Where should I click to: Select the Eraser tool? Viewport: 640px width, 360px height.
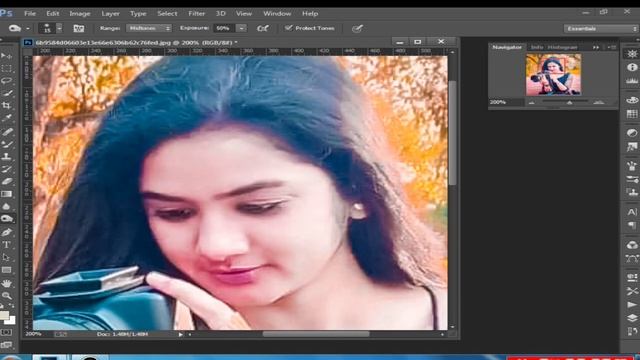(x=6, y=181)
